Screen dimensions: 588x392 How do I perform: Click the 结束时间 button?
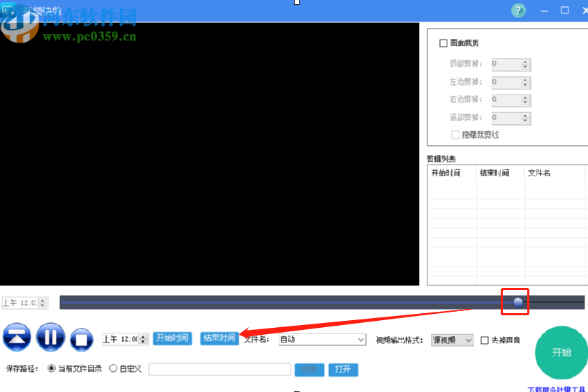pos(219,338)
